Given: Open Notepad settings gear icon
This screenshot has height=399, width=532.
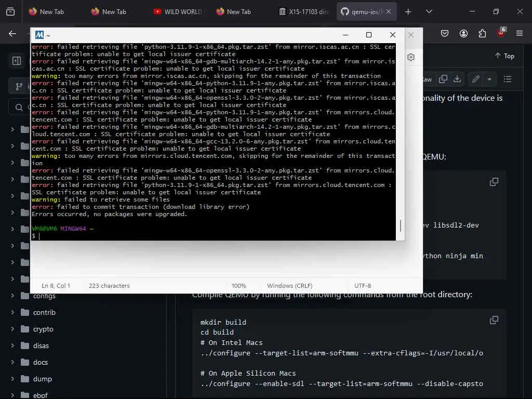Looking at the screenshot, I should pyautogui.click(x=411, y=57).
